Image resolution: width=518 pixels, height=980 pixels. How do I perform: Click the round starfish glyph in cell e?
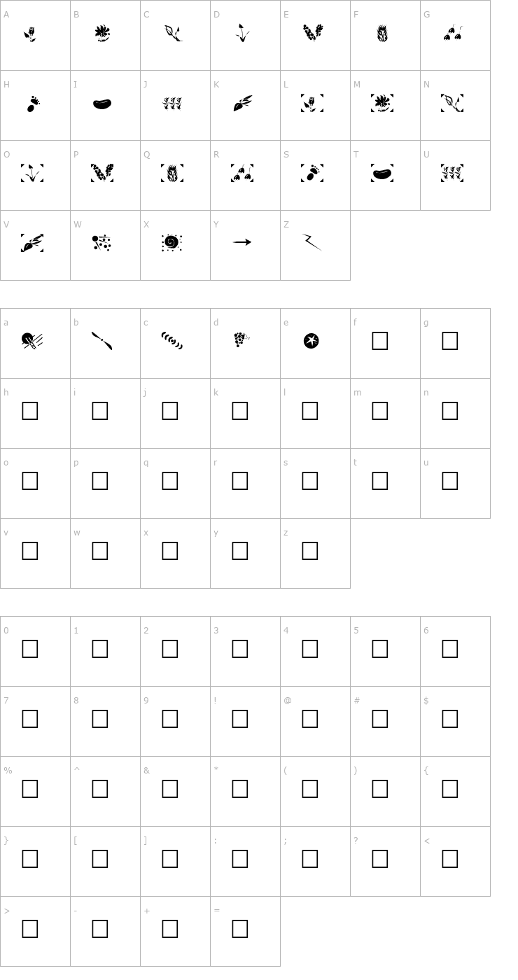[x=311, y=341]
